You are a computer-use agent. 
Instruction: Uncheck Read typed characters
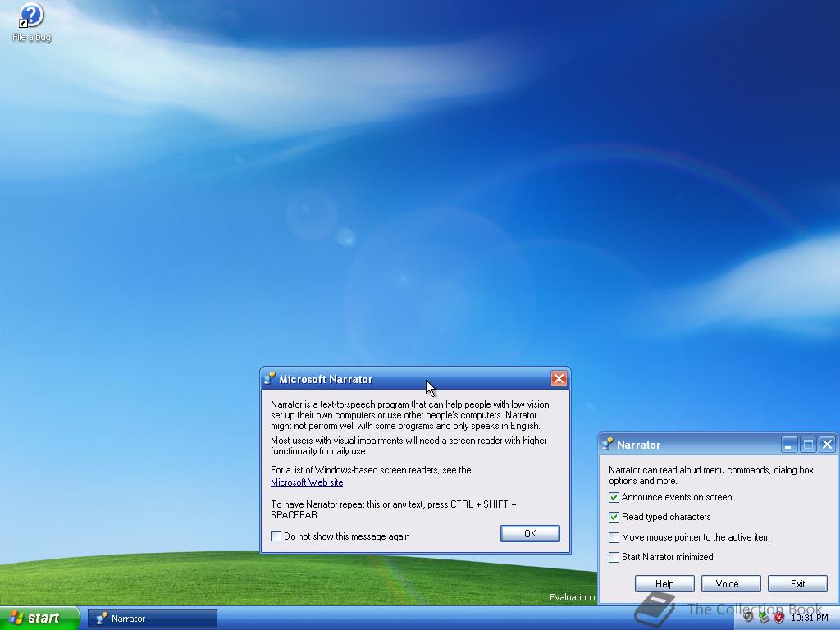[614, 517]
